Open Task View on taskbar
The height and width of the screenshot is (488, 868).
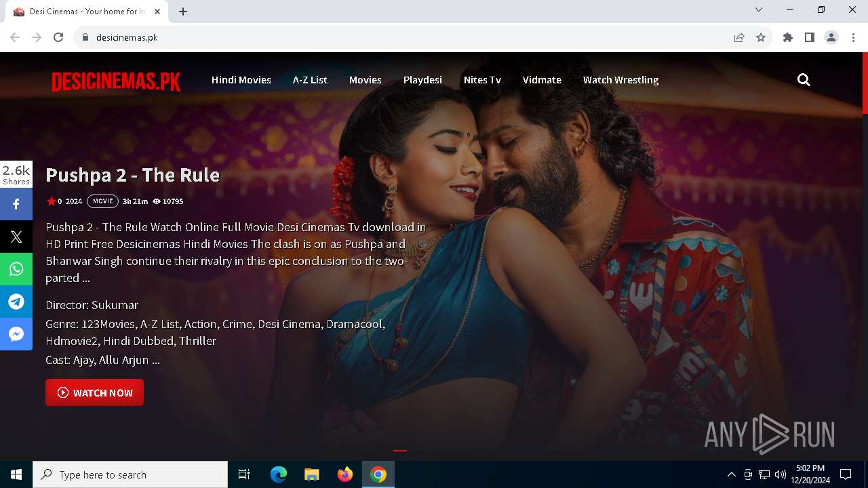244,474
